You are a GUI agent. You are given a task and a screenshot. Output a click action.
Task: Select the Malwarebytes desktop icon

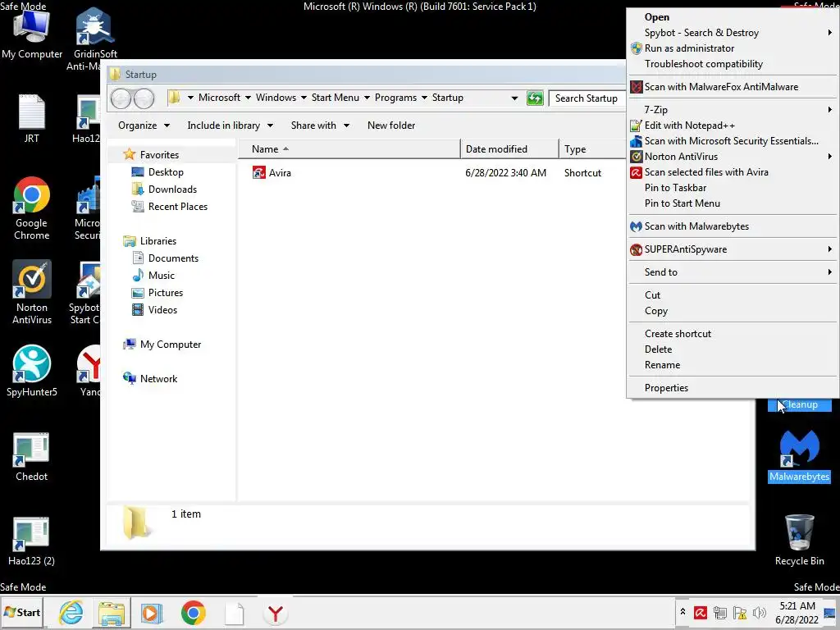(x=799, y=455)
